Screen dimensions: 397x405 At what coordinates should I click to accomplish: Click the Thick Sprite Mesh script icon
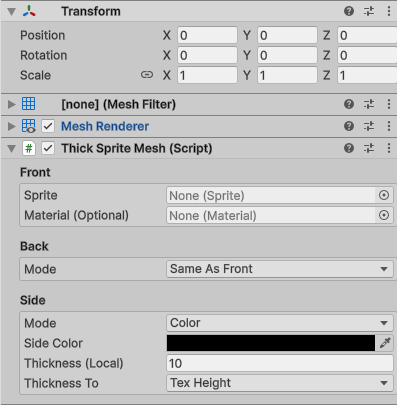tap(29, 148)
